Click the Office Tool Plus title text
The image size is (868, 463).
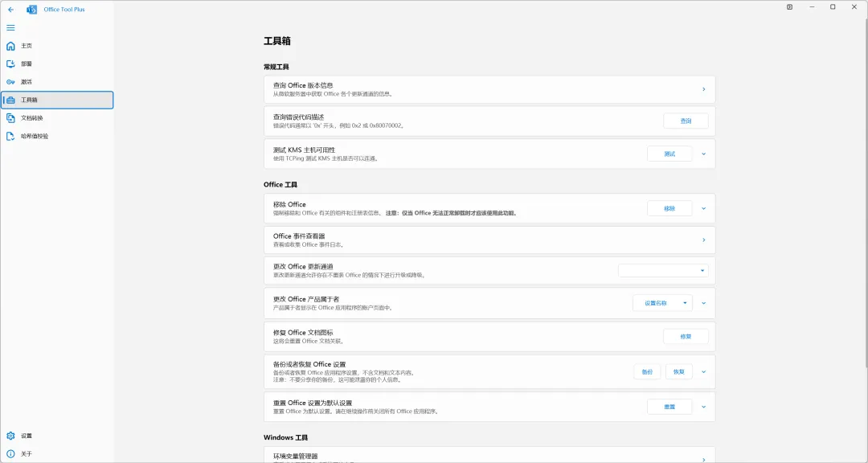[x=64, y=10]
